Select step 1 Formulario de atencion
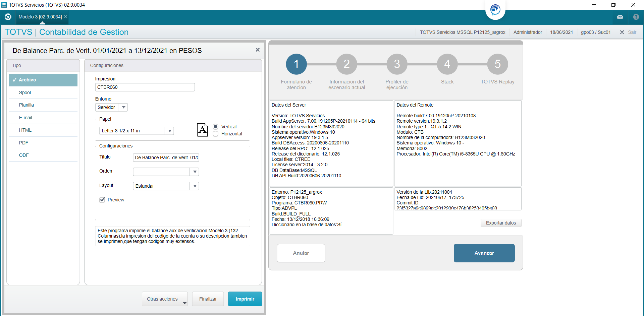The width and height of the screenshot is (644, 316). pyautogui.click(x=296, y=64)
